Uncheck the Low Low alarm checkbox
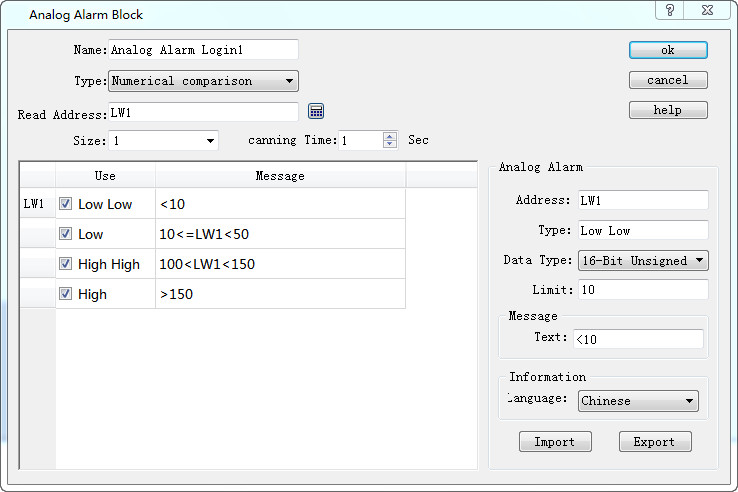Image resolution: width=738 pixels, height=492 pixels. [x=65, y=204]
